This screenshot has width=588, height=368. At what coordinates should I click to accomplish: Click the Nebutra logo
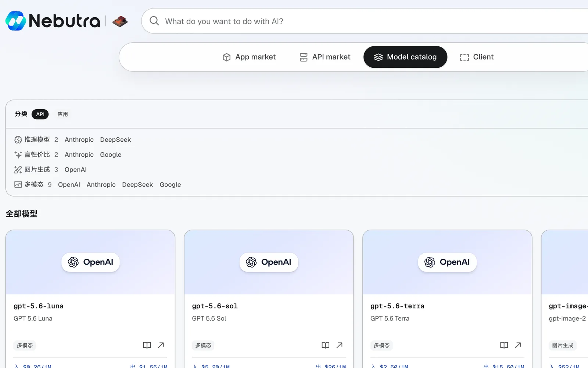[53, 21]
